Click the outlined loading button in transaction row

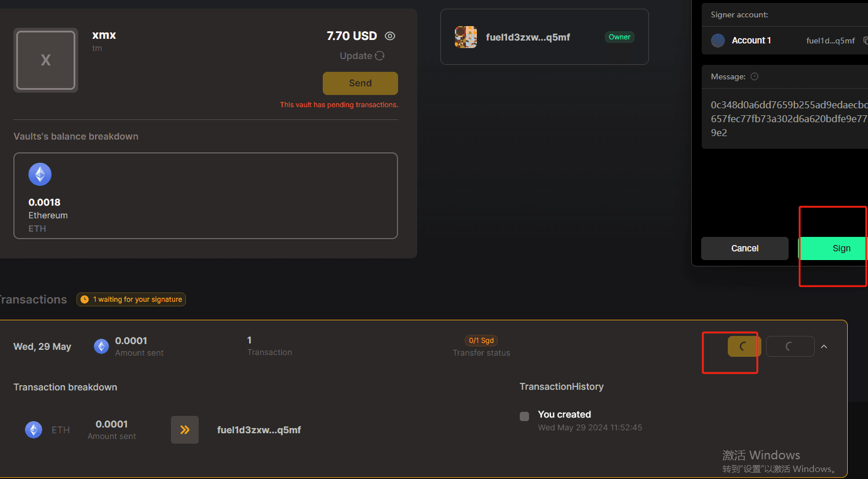tap(790, 346)
